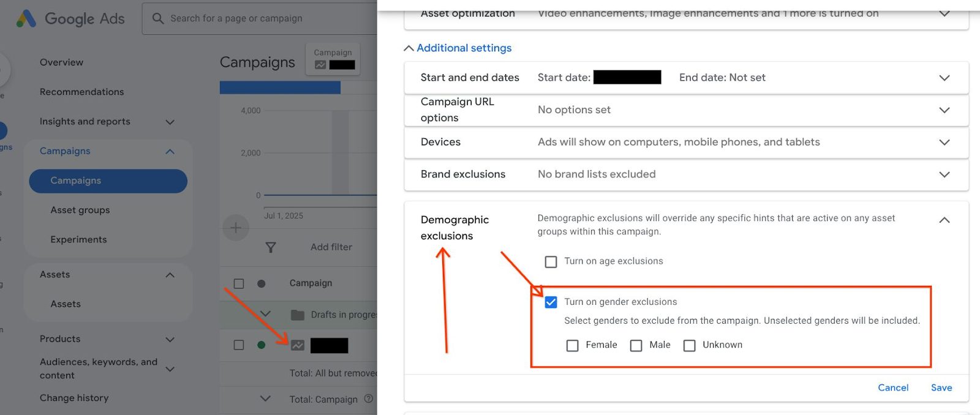980x415 pixels.
Task: Click the filter funnel icon
Action: [x=270, y=247]
